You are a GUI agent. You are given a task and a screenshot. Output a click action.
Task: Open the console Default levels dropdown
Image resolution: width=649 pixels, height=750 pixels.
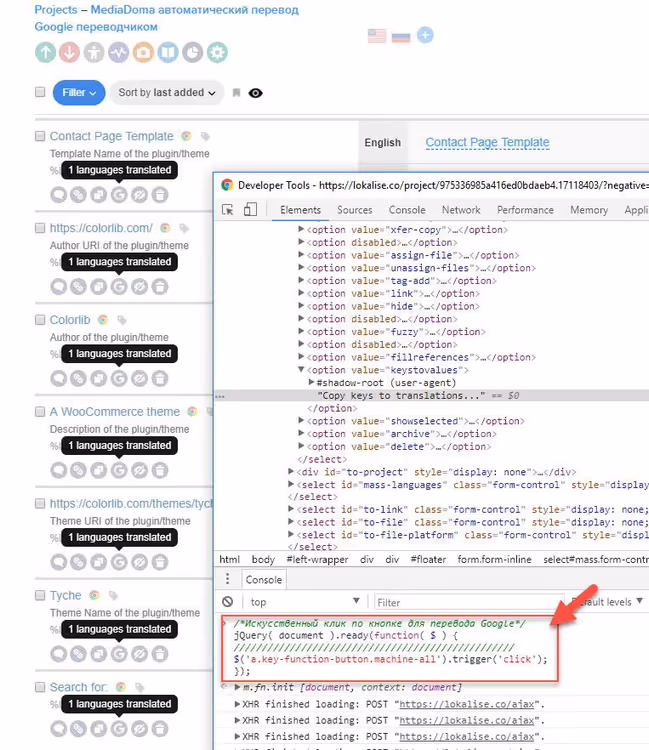click(607, 602)
